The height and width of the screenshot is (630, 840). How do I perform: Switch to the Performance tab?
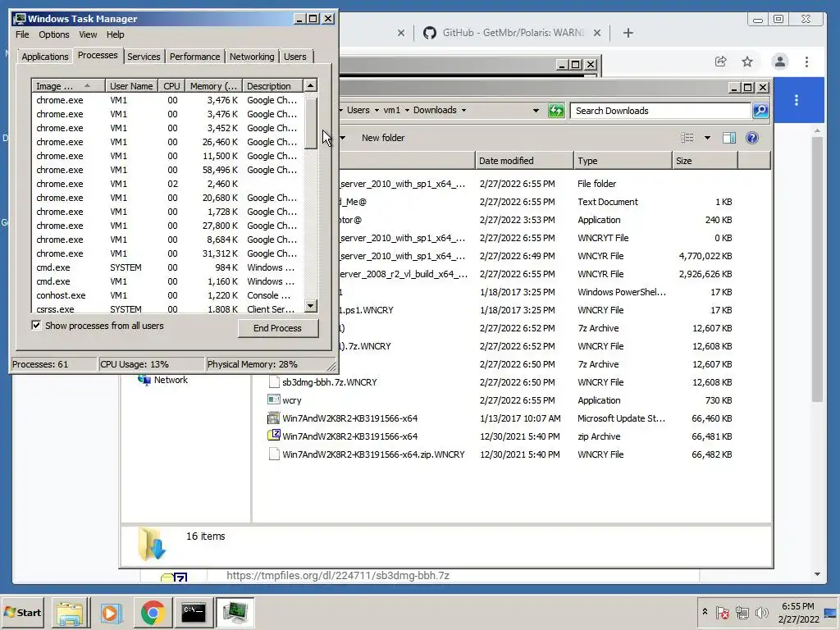point(194,57)
